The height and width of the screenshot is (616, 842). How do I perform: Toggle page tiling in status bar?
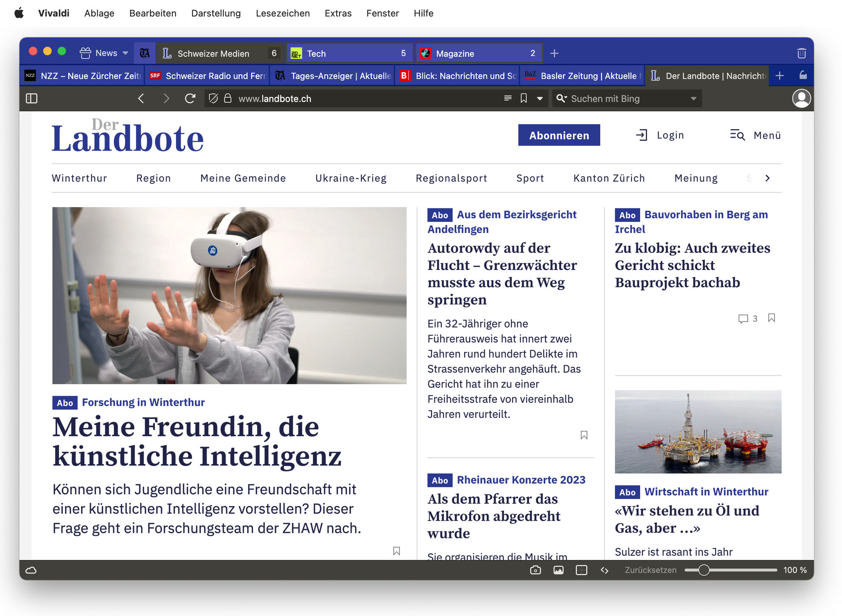click(x=581, y=570)
